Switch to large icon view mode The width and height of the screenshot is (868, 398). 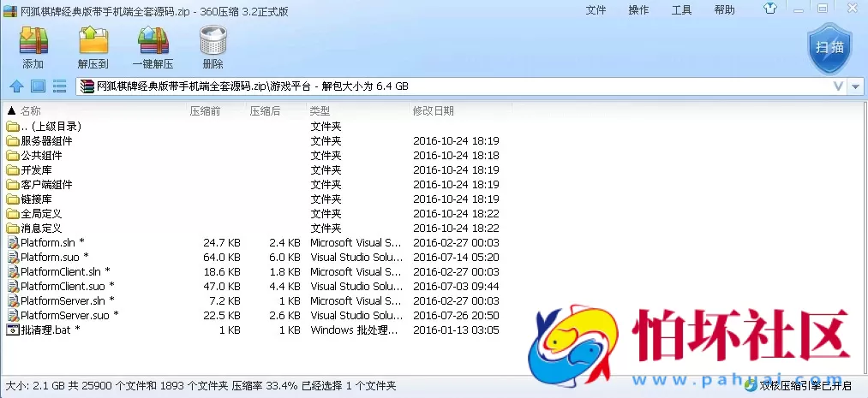pos(38,86)
